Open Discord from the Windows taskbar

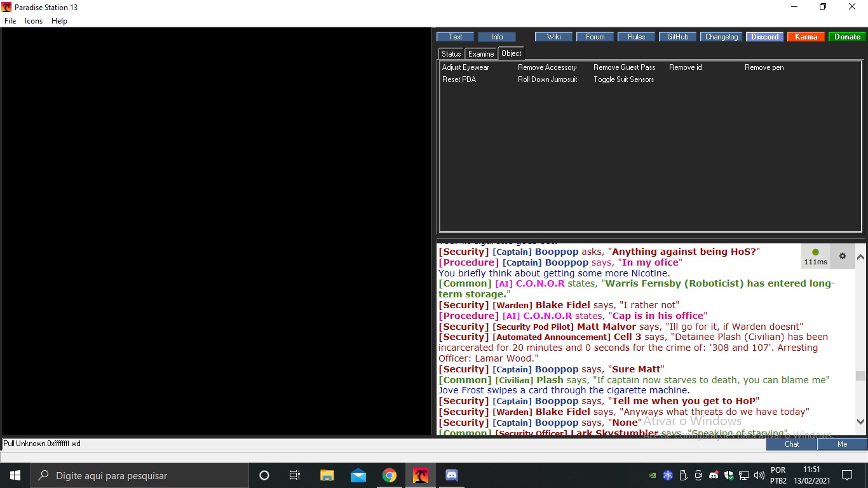pyautogui.click(x=452, y=475)
